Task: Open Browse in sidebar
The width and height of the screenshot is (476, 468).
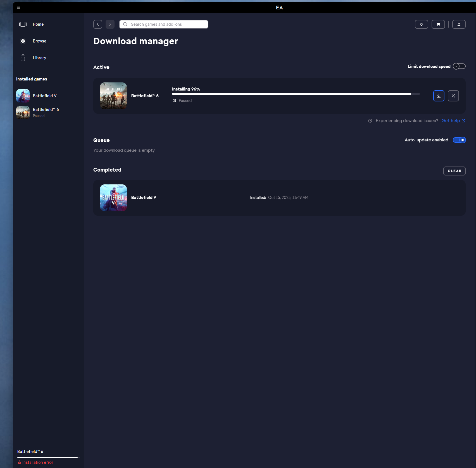Action: pos(39,41)
